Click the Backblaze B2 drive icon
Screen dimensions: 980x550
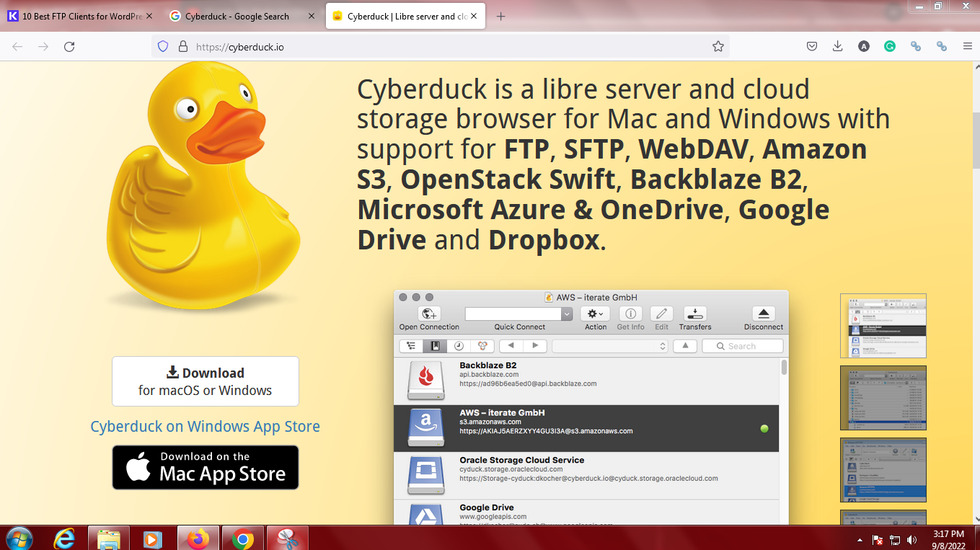point(427,381)
